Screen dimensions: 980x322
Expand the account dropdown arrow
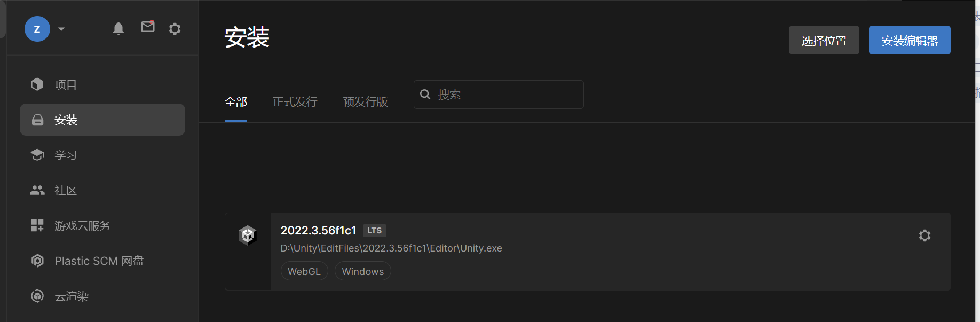(x=61, y=29)
